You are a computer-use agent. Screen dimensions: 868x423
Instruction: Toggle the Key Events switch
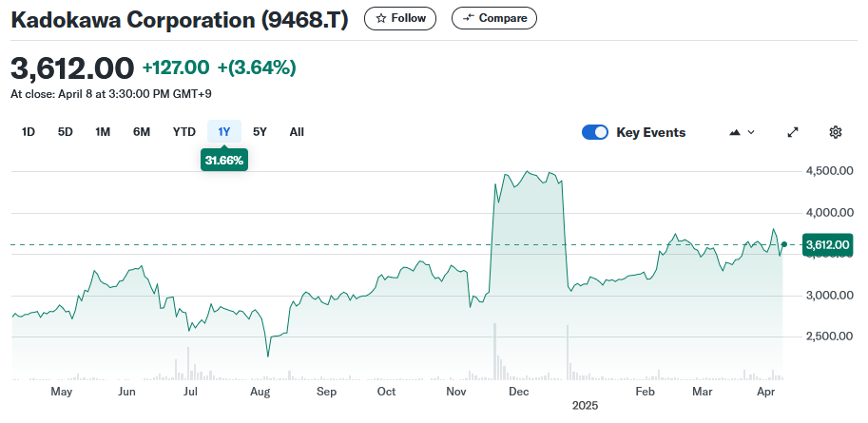coord(595,132)
